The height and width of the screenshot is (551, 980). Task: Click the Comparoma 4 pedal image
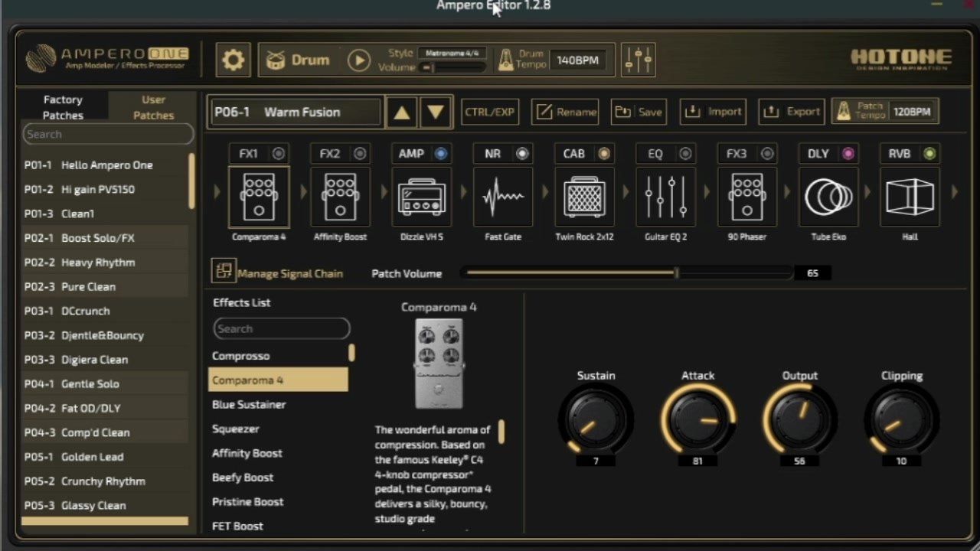click(439, 364)
